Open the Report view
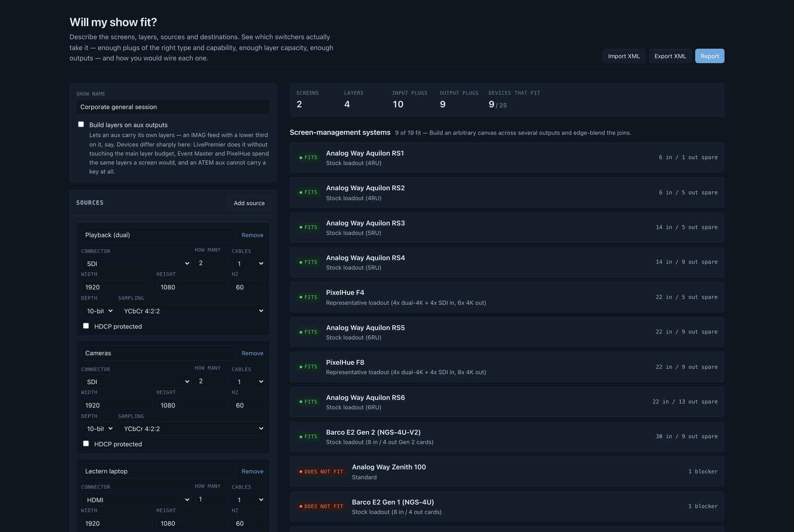The image size is (794, 532). tap(709, 56)
